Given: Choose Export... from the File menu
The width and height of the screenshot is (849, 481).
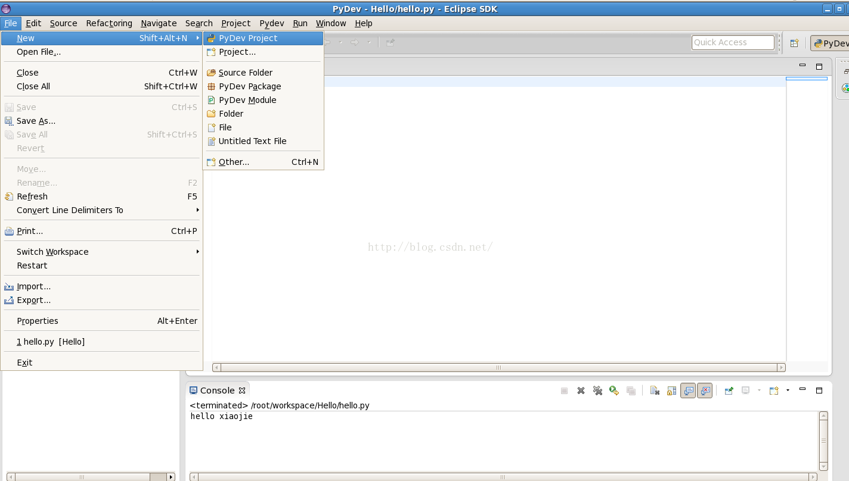Looking at the screenshot, I should coord(102,300).
